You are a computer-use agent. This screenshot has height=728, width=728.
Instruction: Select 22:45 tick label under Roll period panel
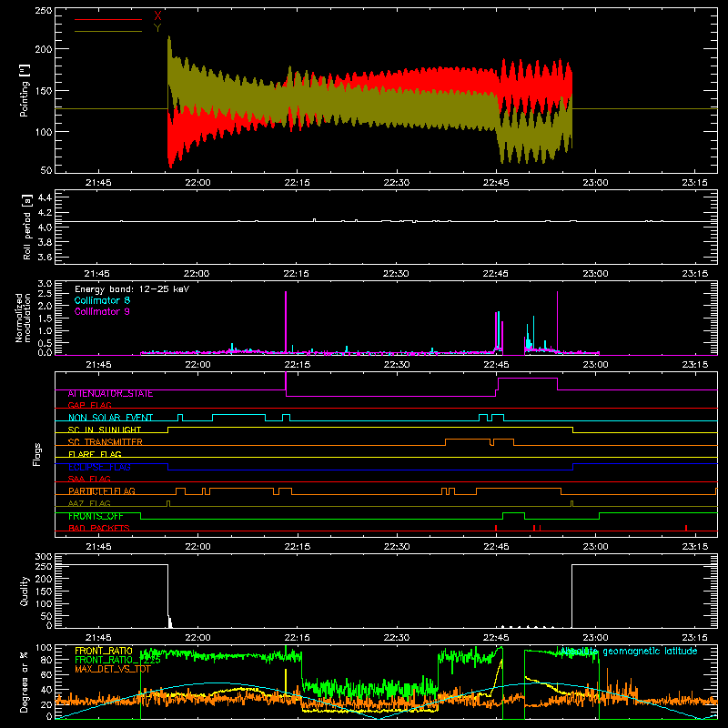click(x=495, y=274)
